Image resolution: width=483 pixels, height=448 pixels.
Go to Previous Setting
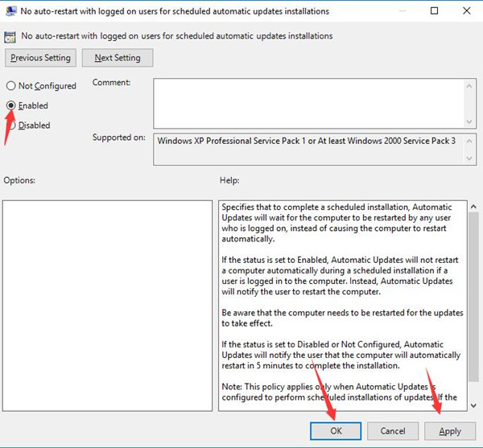(x=40, y=58)
